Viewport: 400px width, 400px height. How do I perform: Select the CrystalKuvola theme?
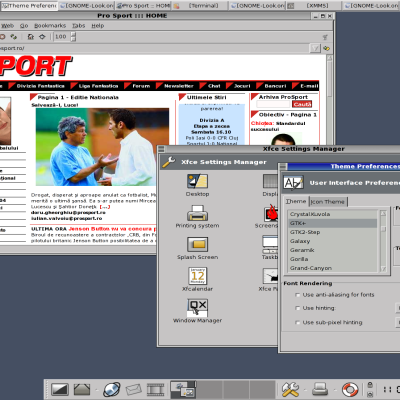(x=333, y=214)
